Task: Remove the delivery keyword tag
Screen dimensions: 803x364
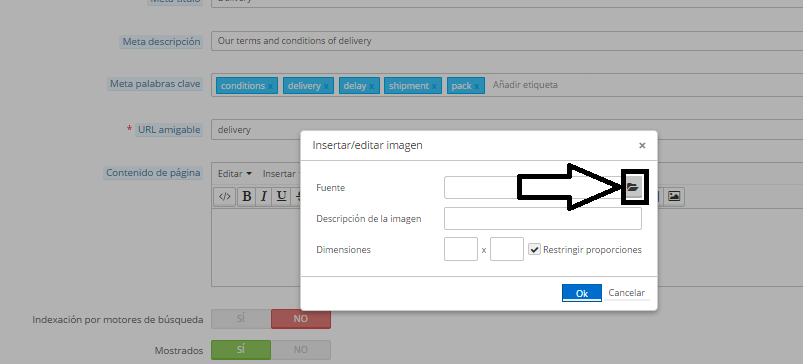Action: (x=326, y=86)
